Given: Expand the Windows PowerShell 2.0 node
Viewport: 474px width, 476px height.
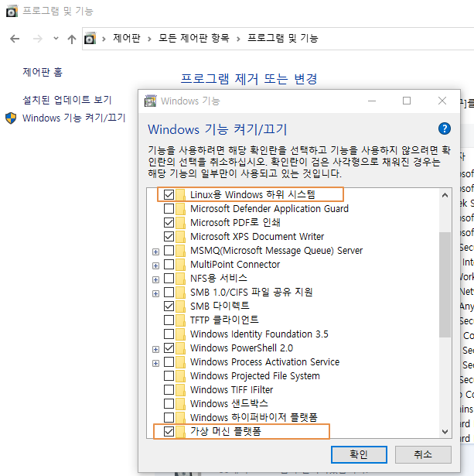Looking at the screenshot, I should coord(155,349).
